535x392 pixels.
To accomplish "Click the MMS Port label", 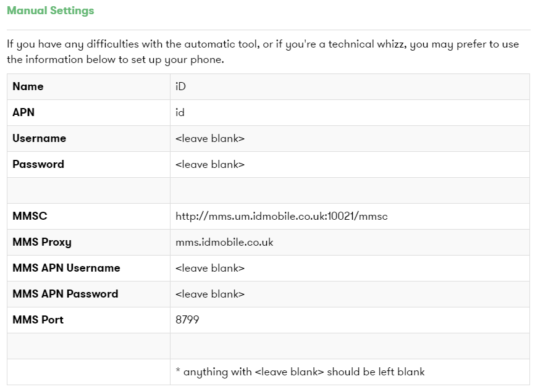I will [x=38, y=320].
